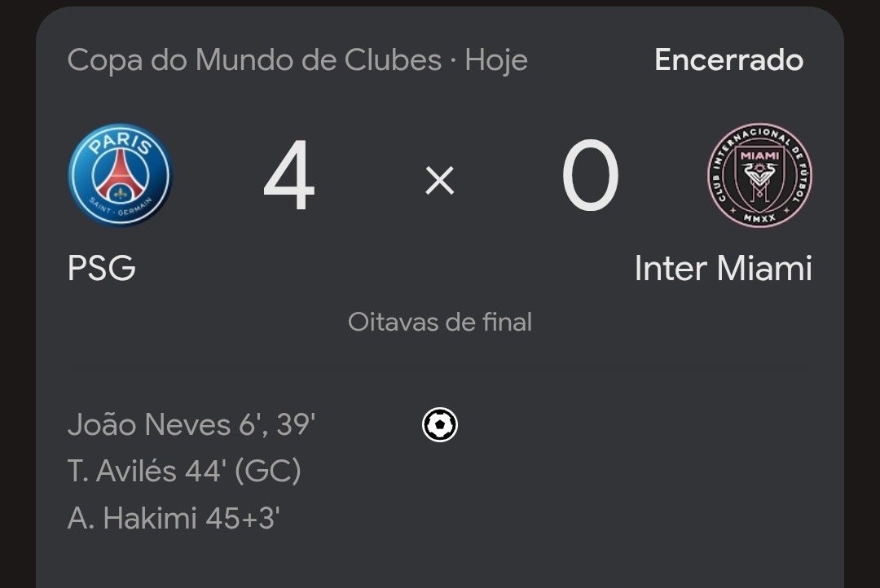880x588 pixels.
Task: Click the × separator between scores
Action: tap(439, 181)
